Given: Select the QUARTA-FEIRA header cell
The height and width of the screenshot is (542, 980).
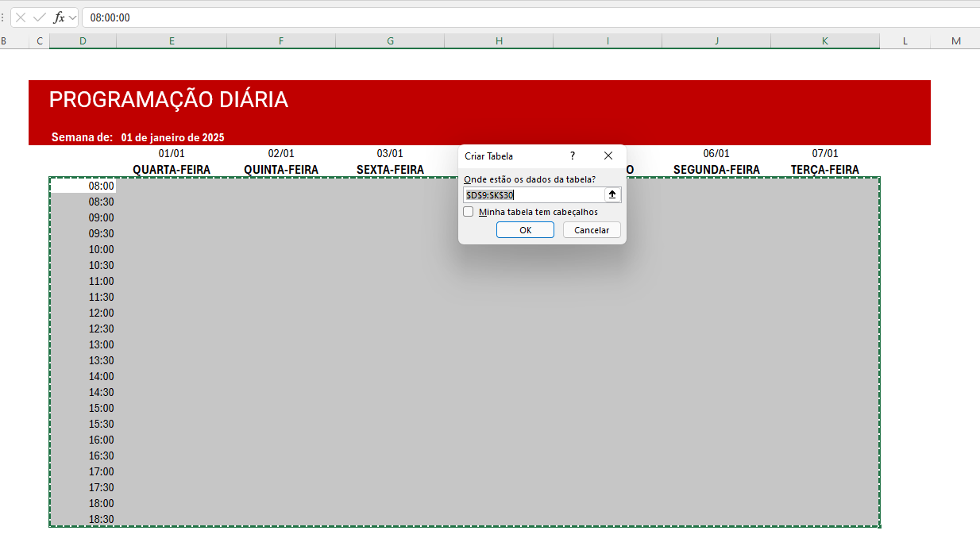Looking at the screenshot, I should point(171,170).
